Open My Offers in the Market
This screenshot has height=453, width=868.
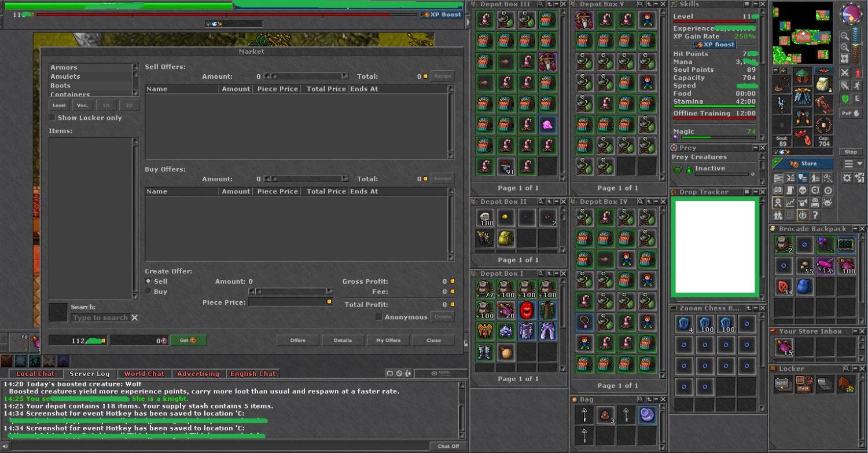(388, 341)
